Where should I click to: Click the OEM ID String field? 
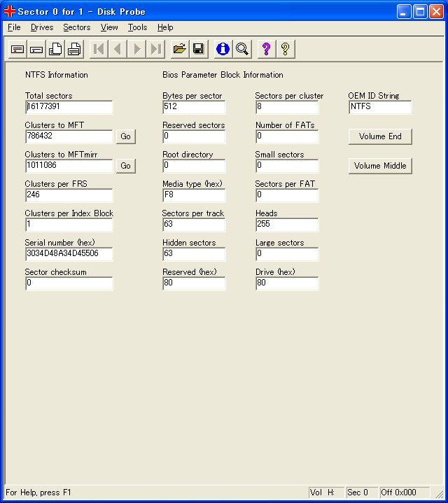pos(380,107)
